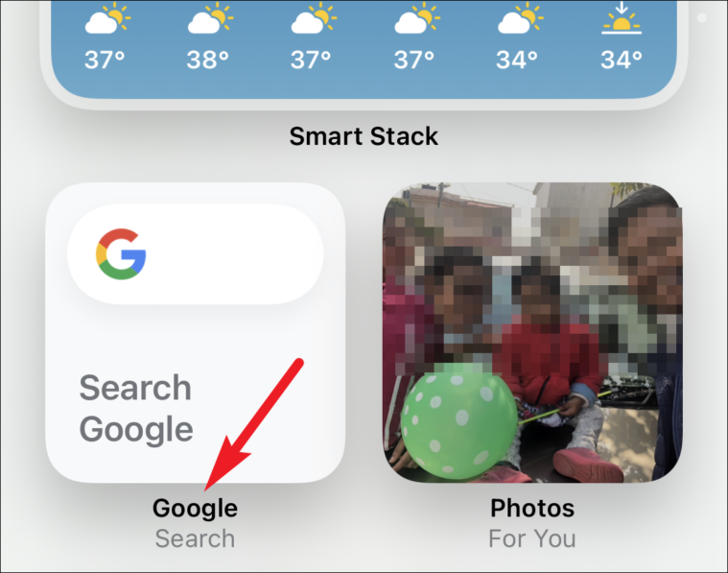Open the Google search pill field

pyautogui.click(x=195, y=253)
